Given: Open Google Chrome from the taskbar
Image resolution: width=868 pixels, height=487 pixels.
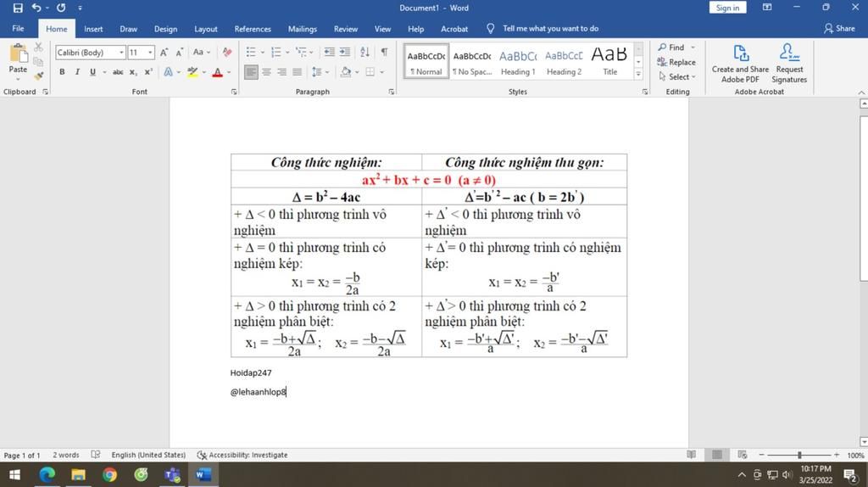Looking at the screenshot, I should (x=109, y=474).
